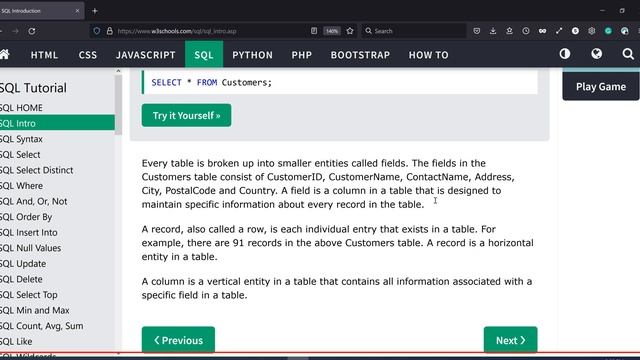Click the globe-shaped extension icon at toolbar end
Viewport: 640px width, 360px height.
pos(624,31)
